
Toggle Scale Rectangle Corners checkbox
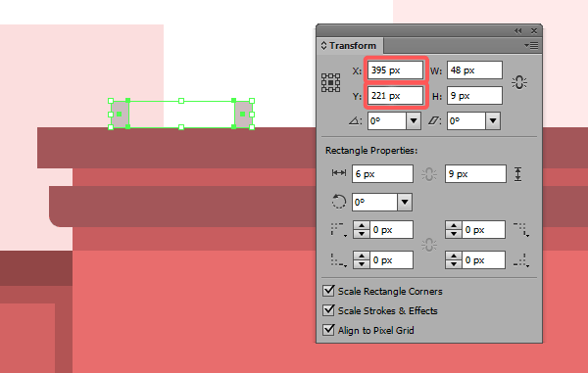pyautogui.click(x=328, y=291)
